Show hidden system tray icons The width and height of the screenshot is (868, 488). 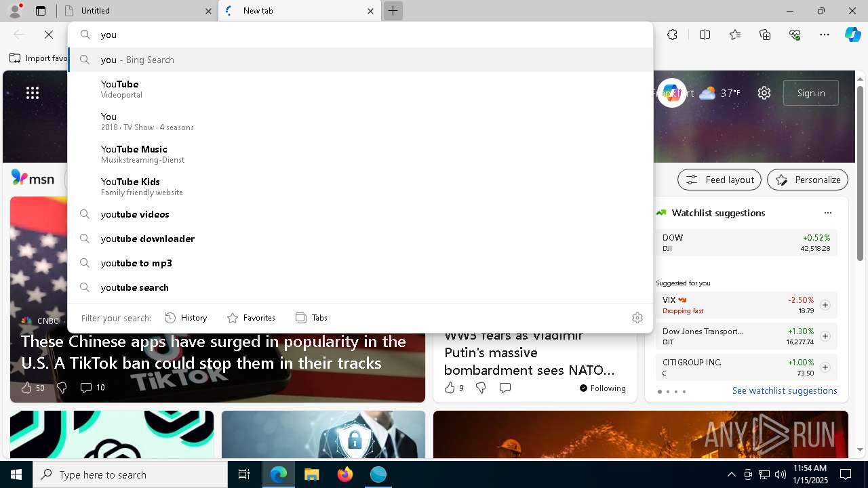(x=731, y=474)
